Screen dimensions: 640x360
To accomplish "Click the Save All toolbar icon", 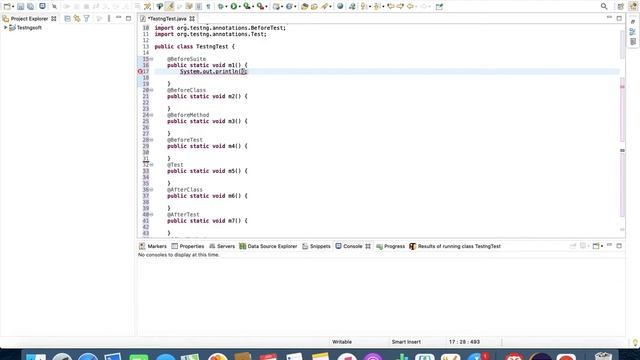I will coord(30,7).
